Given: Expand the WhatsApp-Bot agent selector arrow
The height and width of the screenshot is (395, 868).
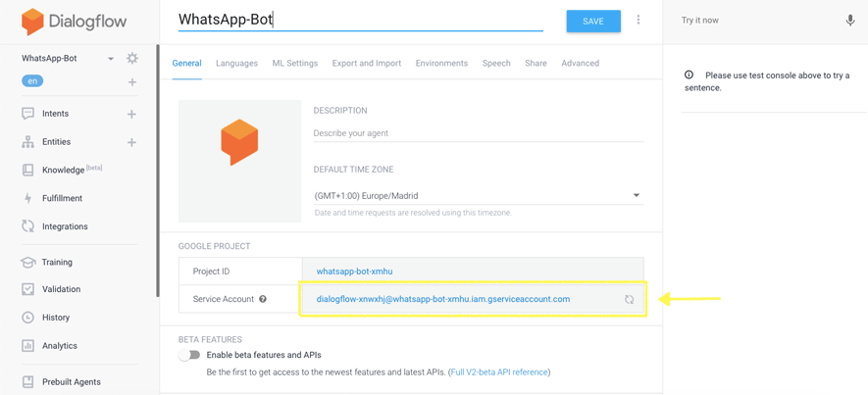Looking at the screenshot, I should point(111,59).
